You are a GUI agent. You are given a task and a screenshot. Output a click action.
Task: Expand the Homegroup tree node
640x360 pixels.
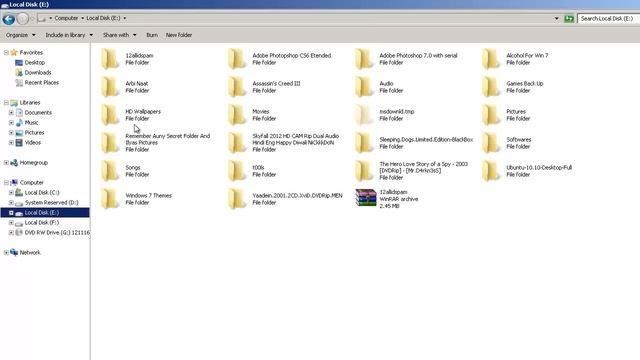[x=6, y=163]
